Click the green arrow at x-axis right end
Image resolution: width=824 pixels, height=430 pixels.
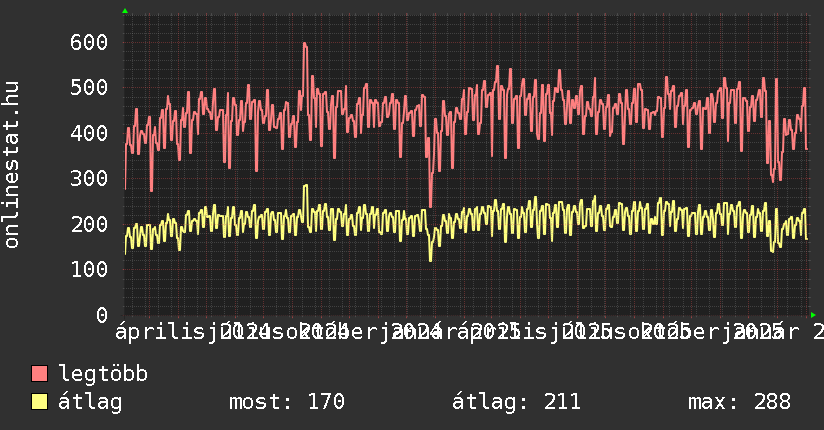point(813,314)
